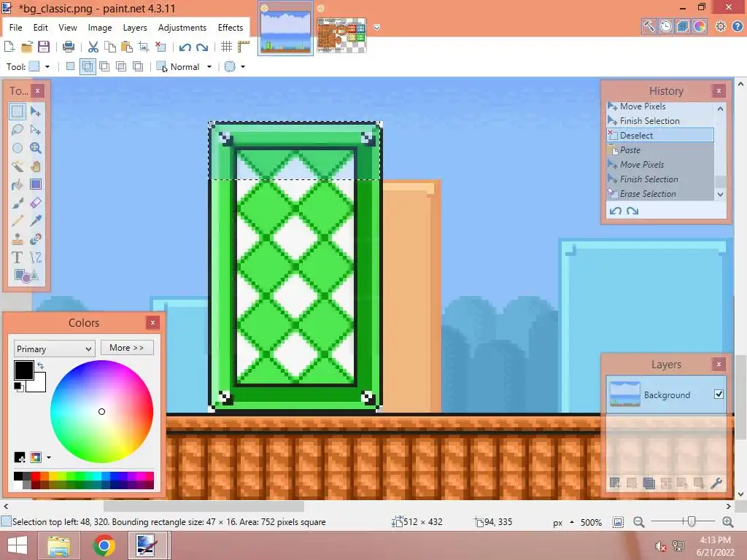Toggle the pixel grid view
The width and height of the screenshot is (747, 560).
pyautogui.click(x=226, y=47)
